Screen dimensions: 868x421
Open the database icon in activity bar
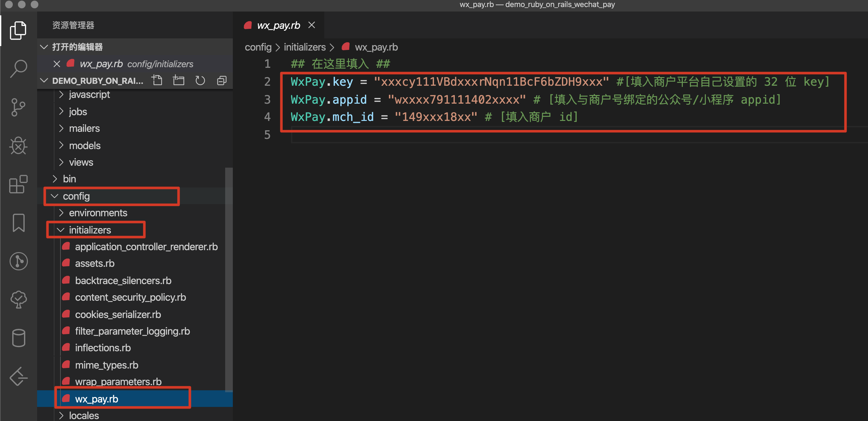[19, 338]
